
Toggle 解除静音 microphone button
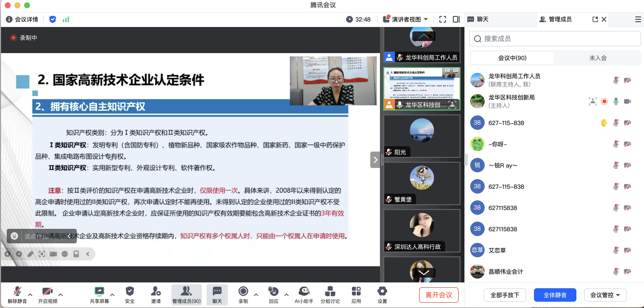pos(17,291)
